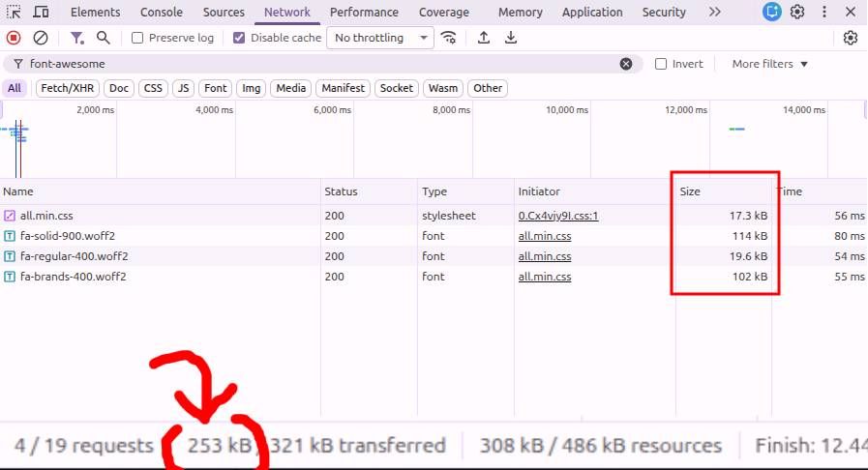Image resolution: width=868 pixels, height=470 pixels.
Task: Uncheck the Disable cache checkbox
Action: 239,38
